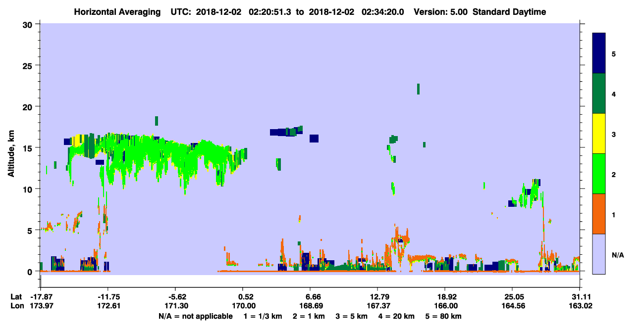
Task: Click the longitude value '167.37'
Action: (x=379, y=306)
